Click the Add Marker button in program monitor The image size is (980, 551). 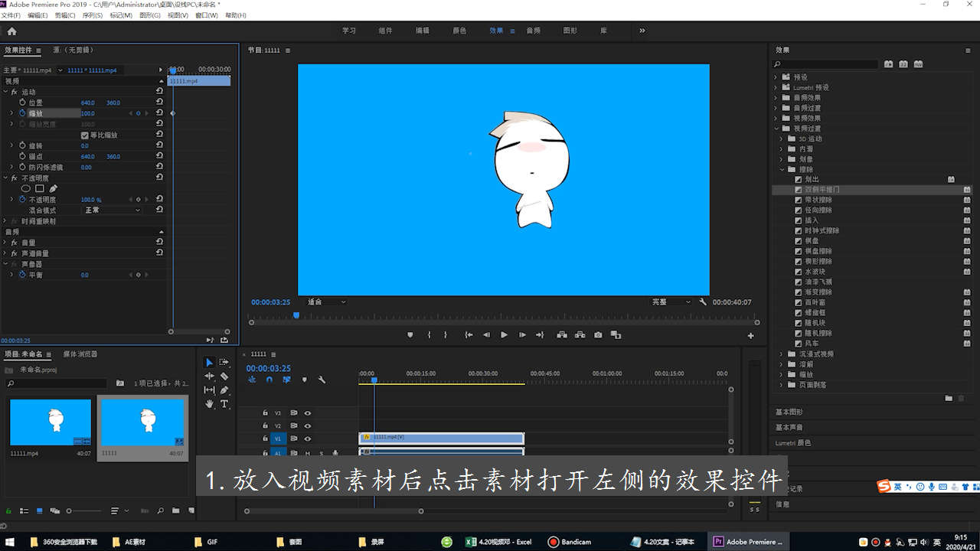[410, 334]
